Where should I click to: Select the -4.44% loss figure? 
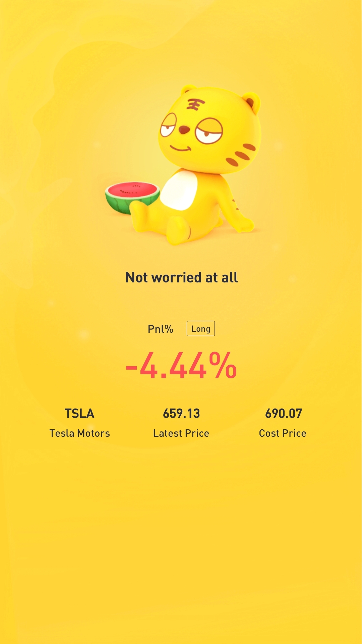[x=181, y=366]
